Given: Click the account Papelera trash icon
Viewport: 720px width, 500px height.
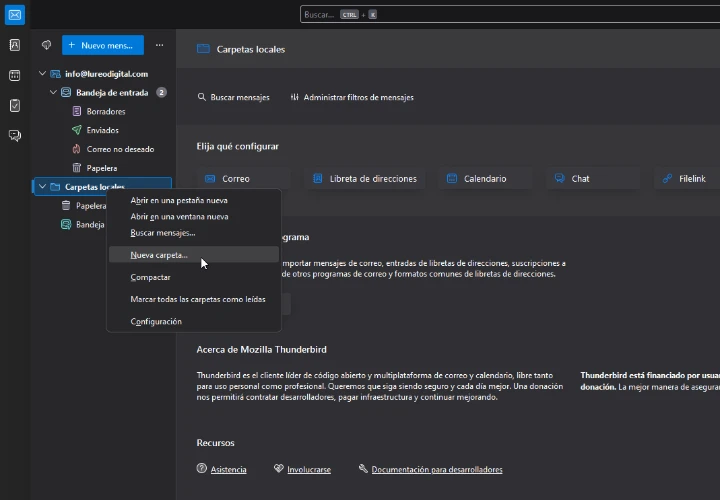Looking at the screenshot, I should pos(77,168).
